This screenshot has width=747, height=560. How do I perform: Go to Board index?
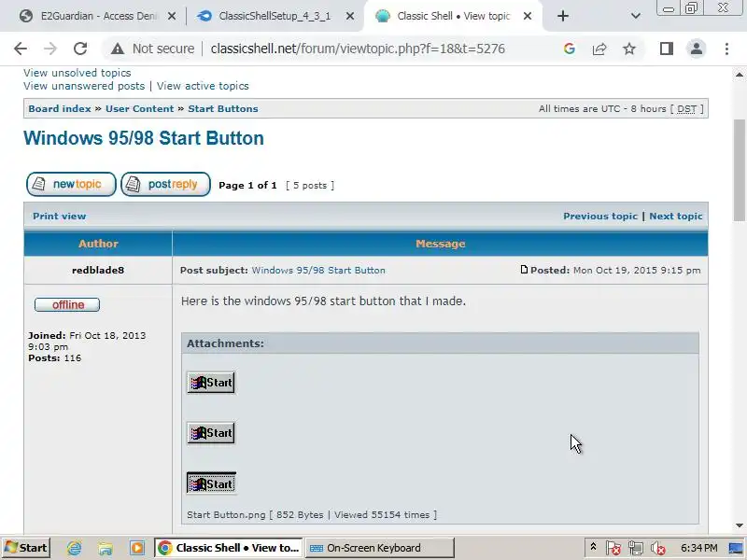pos(60,108)
